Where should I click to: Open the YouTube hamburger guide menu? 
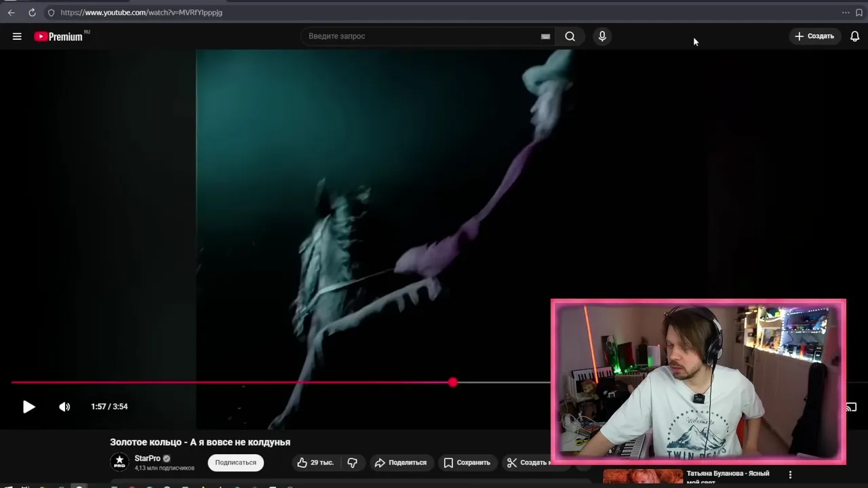(x=17, y=37)
